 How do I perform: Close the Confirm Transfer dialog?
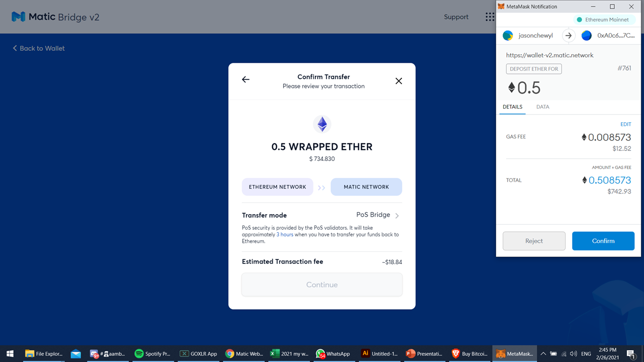tap(398, 81)
